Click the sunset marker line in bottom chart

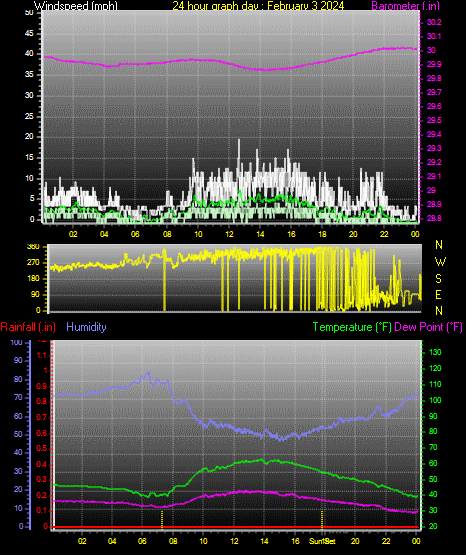point(322,519)
